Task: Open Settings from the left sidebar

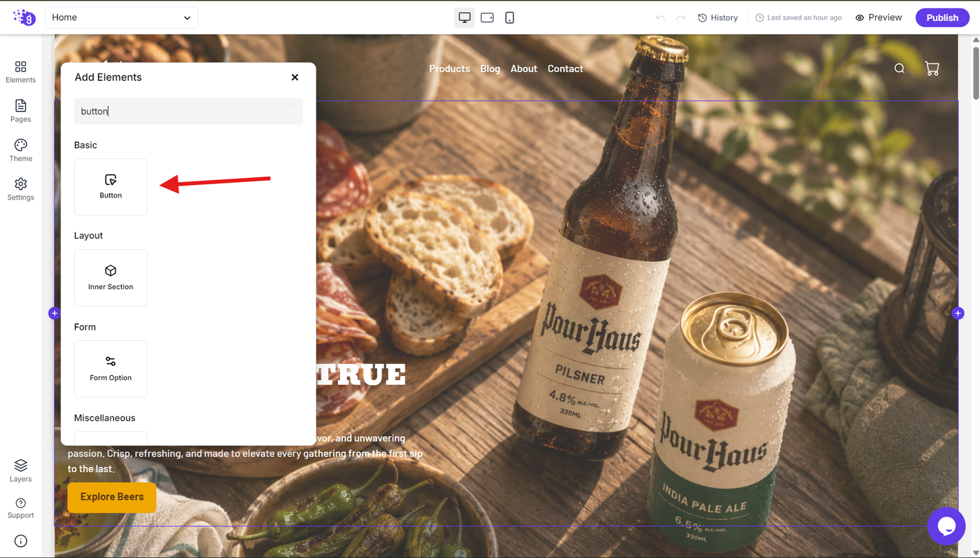Action: coord(20,189)
